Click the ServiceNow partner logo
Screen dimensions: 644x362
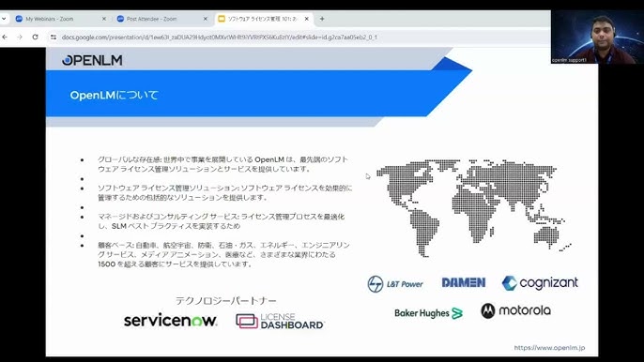point(171,320)
